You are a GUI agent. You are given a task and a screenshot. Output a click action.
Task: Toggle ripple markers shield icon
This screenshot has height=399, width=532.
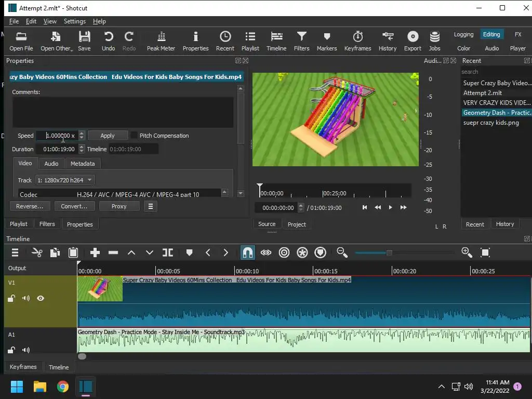click(x=320, y=252)
